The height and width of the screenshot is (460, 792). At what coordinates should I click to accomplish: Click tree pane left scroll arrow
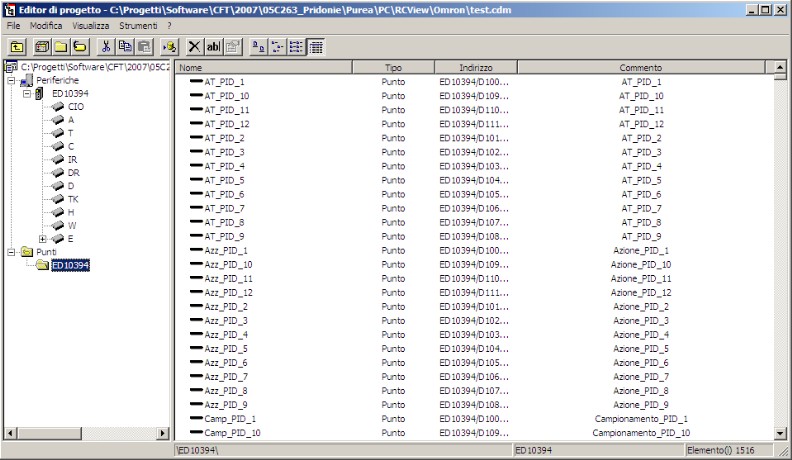10,433
